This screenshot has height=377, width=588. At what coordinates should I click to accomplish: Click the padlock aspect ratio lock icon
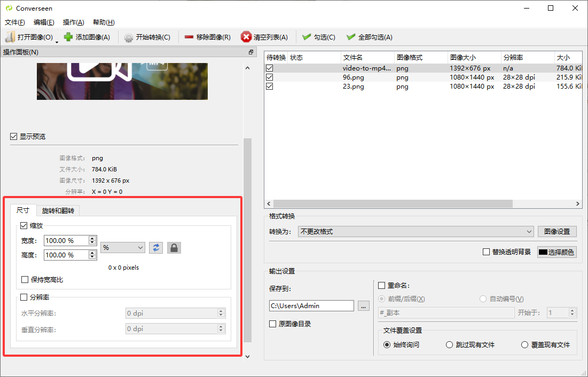[x=174, y=247]
